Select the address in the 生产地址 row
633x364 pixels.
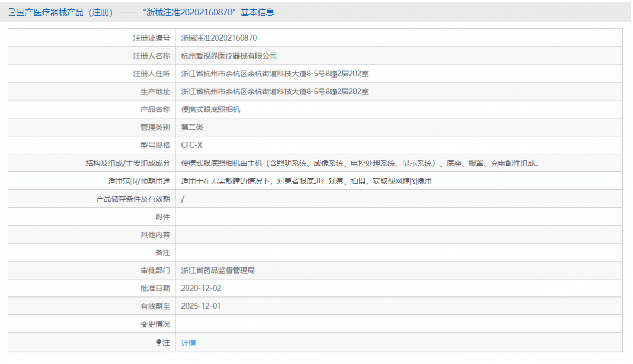tap(275, 92)
